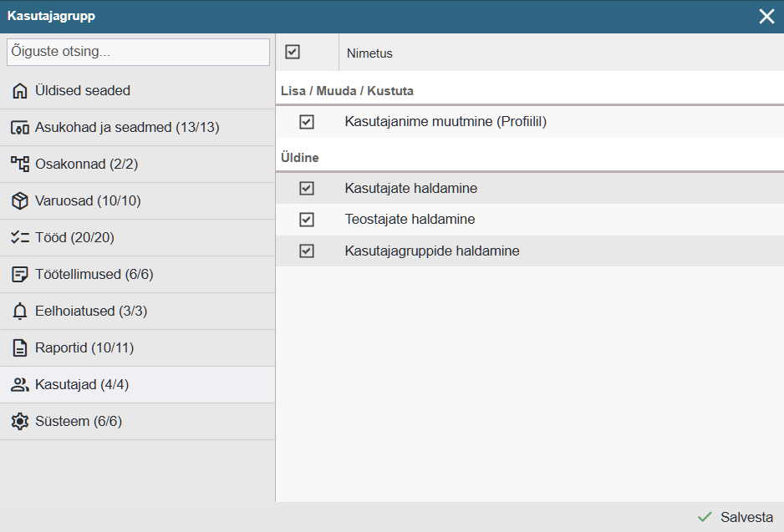Focus the Õiguste otsing search field

pos(138,52)
